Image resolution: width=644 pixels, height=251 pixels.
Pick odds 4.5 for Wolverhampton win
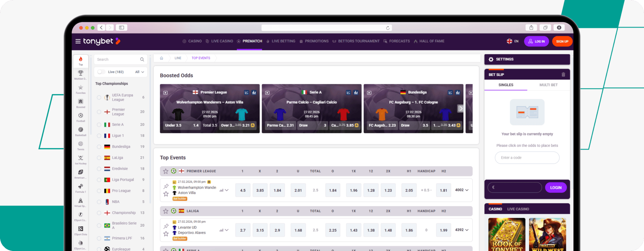[243, 191]
